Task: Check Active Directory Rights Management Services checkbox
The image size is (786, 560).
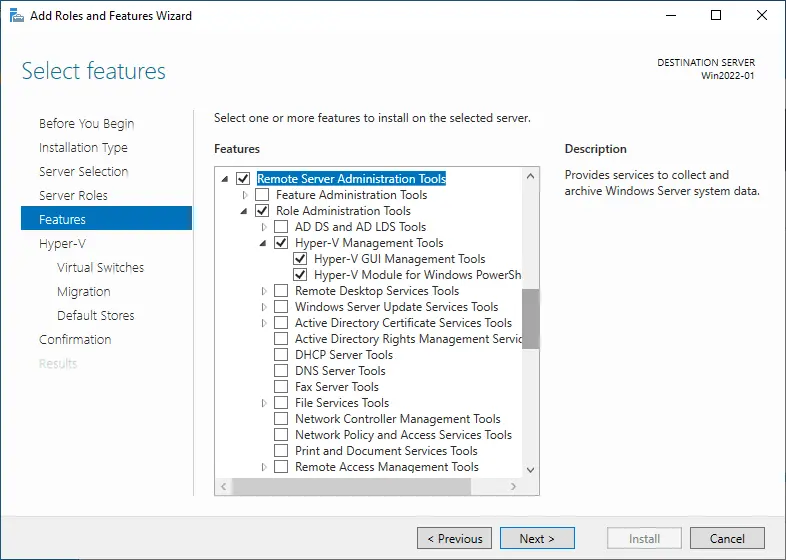Action: (x=281, y=339)
